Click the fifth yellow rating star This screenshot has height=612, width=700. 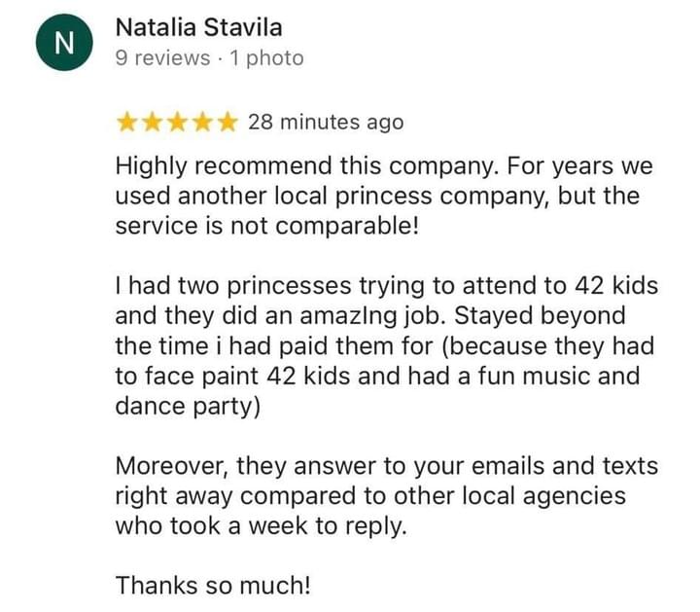coord(227,122)
